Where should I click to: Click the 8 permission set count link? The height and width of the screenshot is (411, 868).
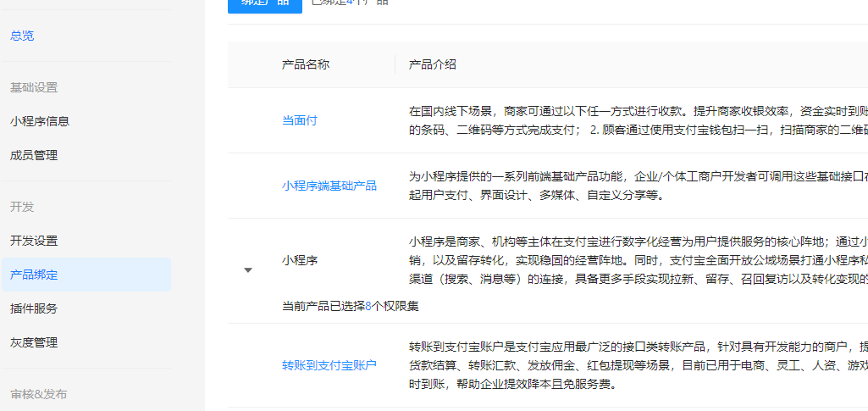(x=368, y=306)
